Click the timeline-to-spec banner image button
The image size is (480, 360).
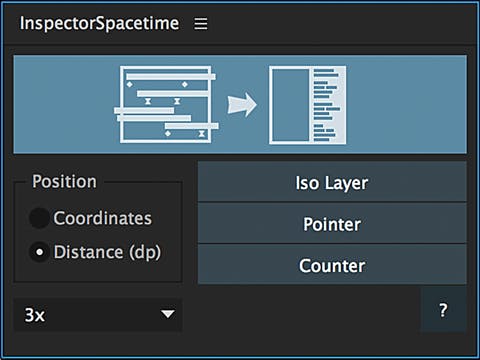click(x=240, y=104)
